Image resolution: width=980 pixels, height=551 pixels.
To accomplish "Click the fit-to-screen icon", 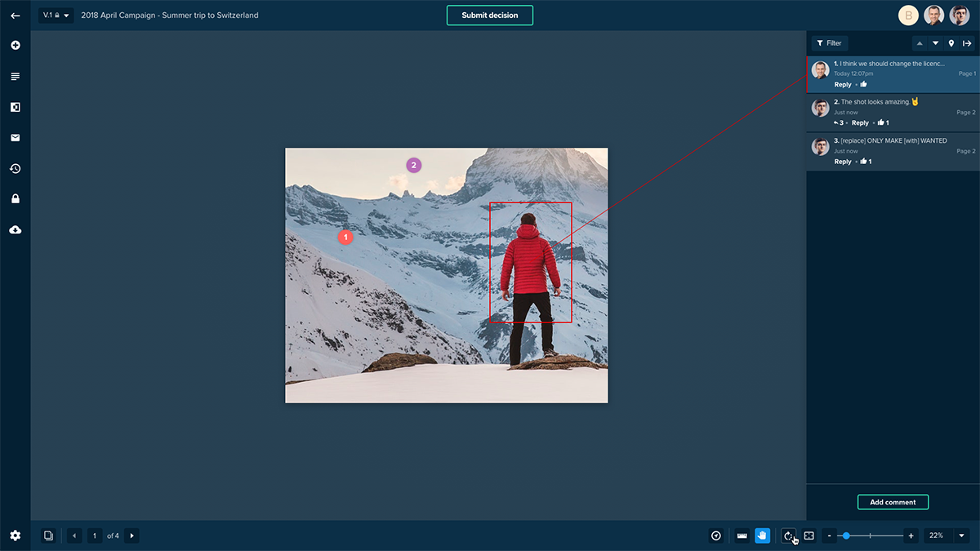I will pos(809,535).
